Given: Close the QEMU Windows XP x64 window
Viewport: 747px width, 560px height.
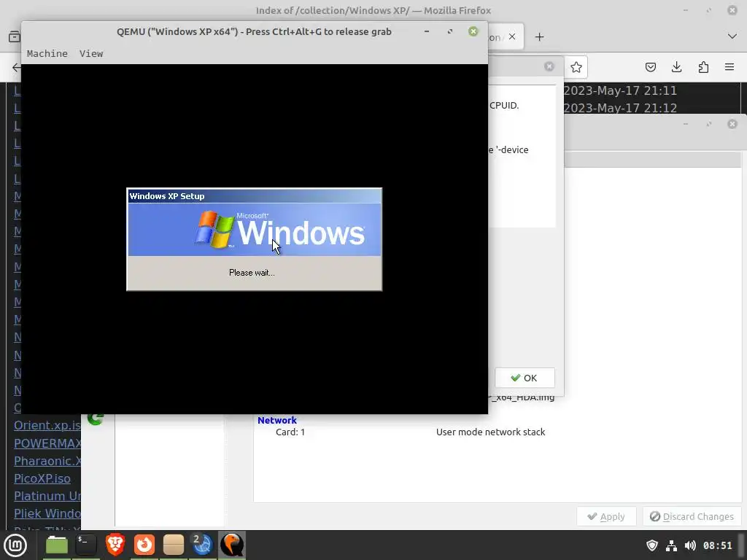Looking at the screenshot, I should tap(473, 31).
